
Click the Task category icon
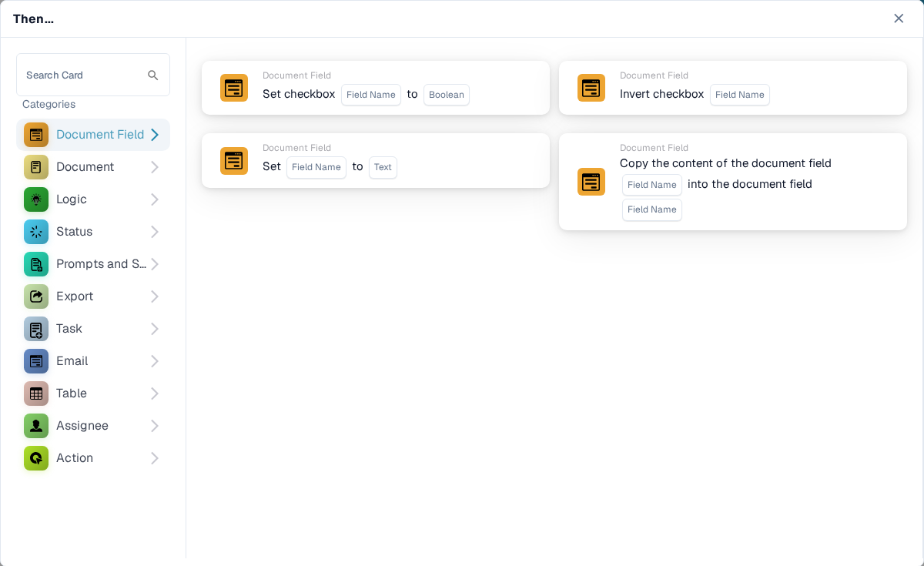coord(36,329)
